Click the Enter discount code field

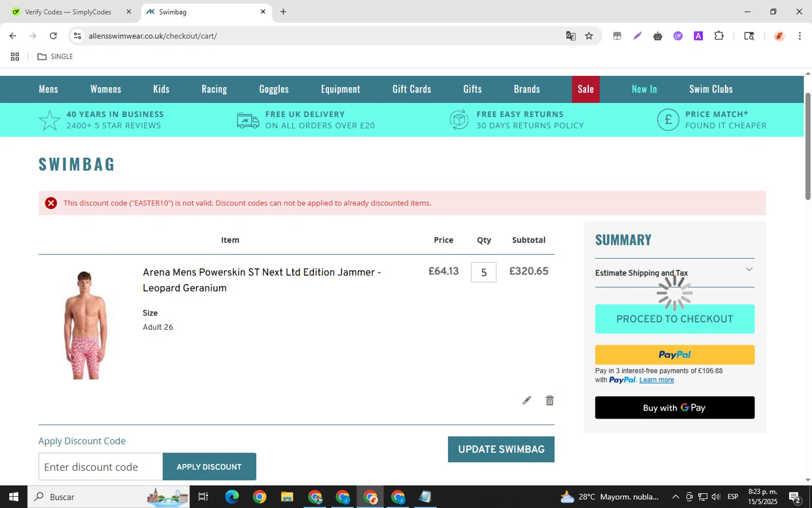tap(100, 467)
